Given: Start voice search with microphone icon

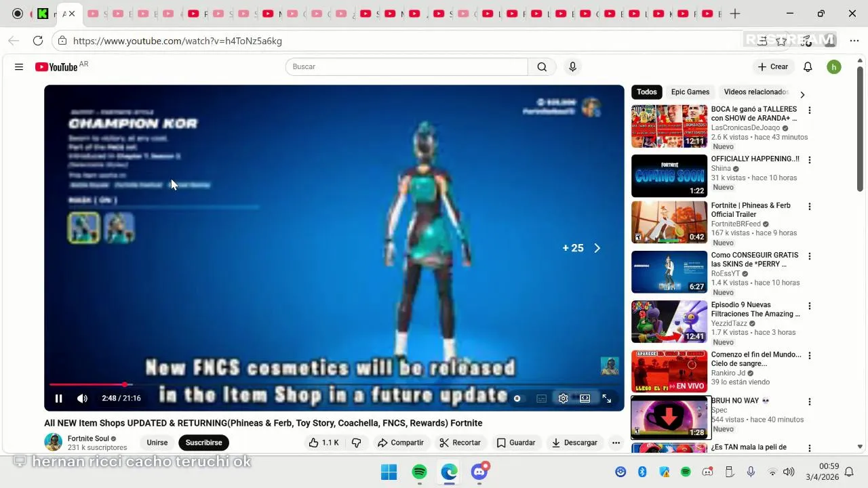Looking at the screenshot, I should tap(572, 66).
